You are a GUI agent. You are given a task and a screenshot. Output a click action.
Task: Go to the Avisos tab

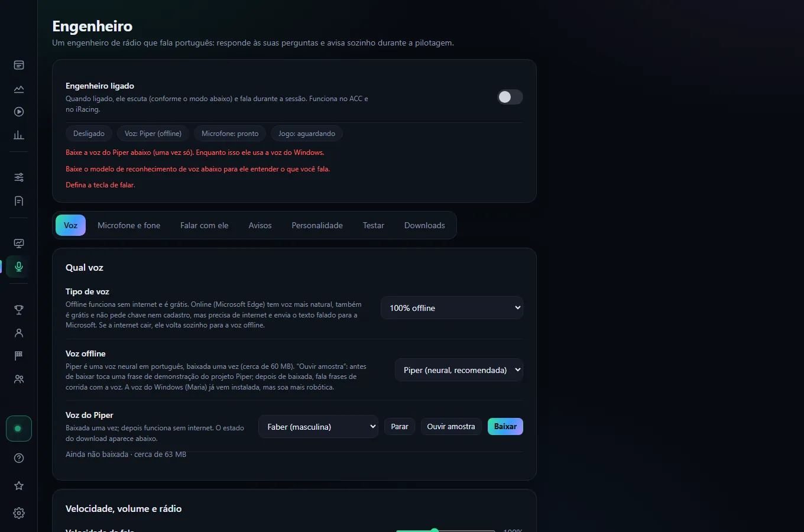[260, 225]
